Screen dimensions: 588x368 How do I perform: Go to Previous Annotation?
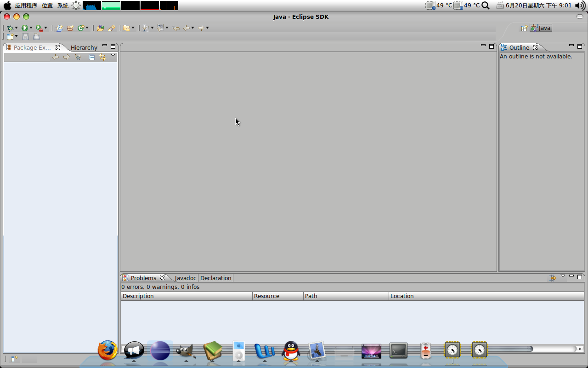tap(160, 28)
